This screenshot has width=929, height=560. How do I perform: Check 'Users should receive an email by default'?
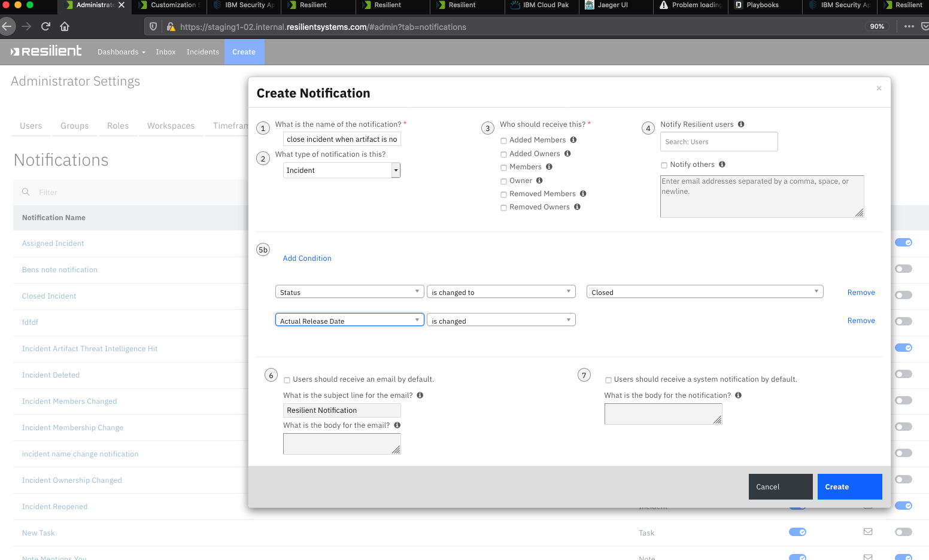[x=287, y=380]
